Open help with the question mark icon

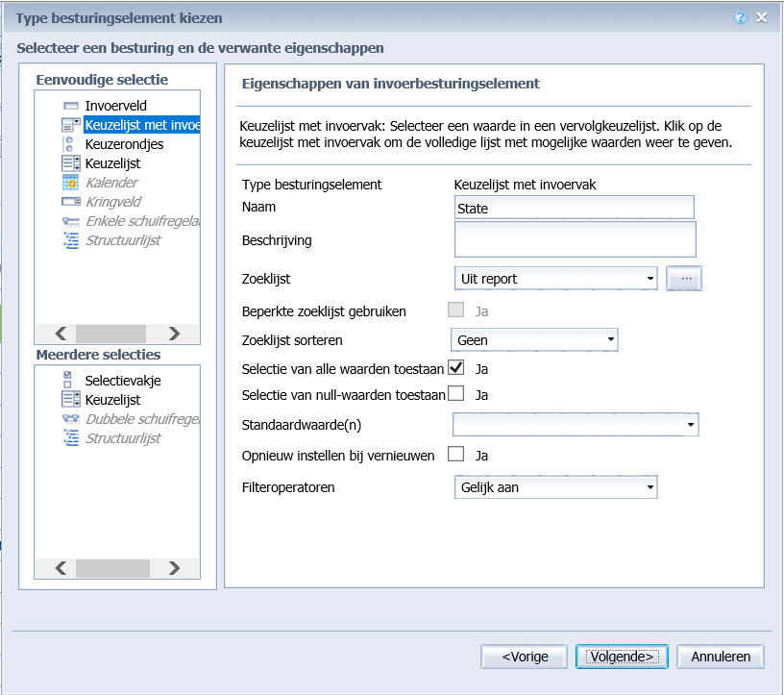point(741,18)
